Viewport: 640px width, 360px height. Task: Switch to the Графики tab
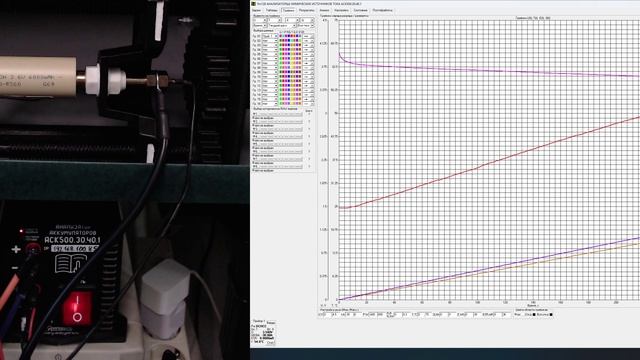(288, 10)
